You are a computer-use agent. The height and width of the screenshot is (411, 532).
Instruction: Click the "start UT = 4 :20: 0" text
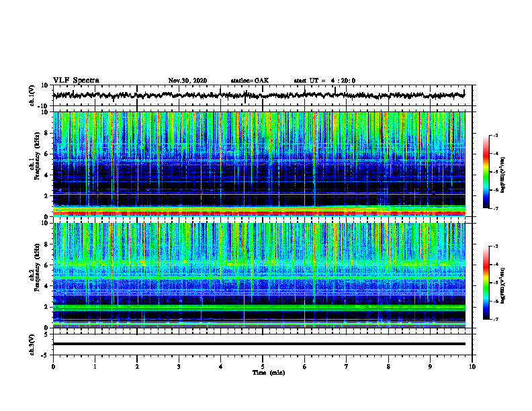pos(324,81)
